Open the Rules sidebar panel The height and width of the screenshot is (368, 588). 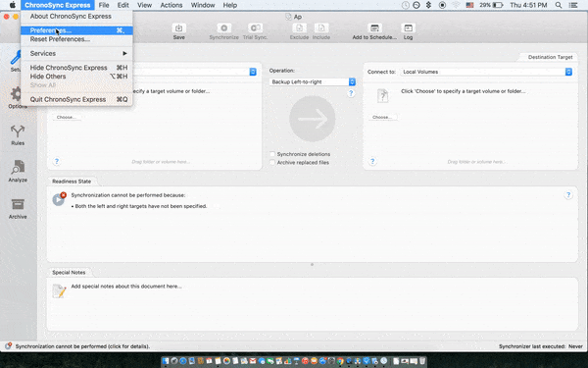tap(18, 135)
